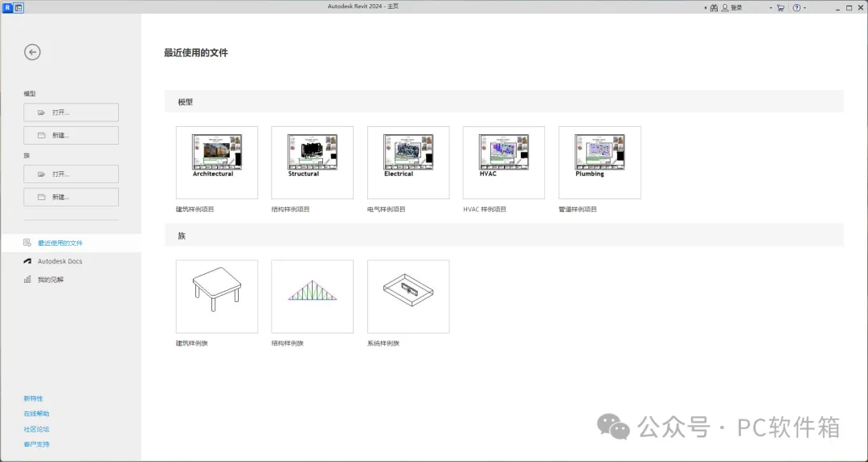Maximize the Revit window

[850, 8]
